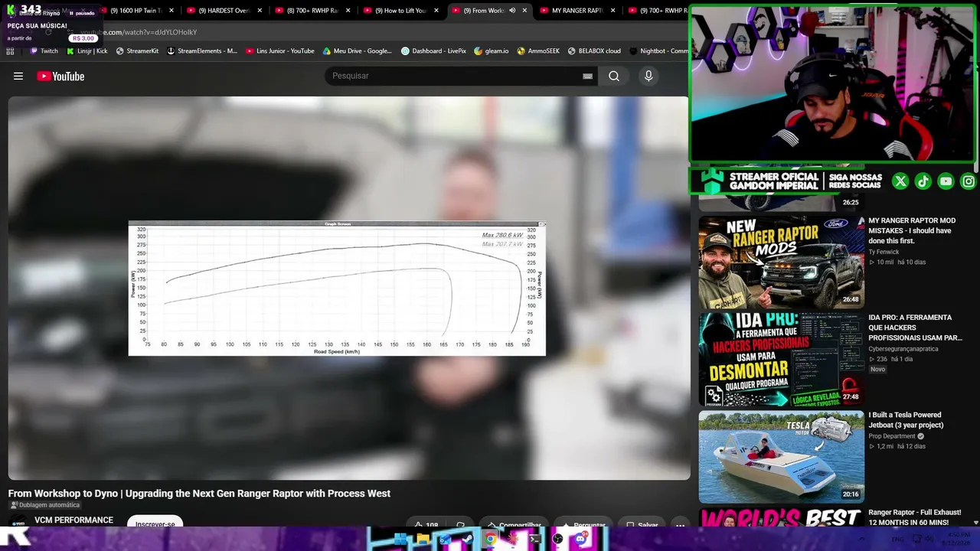Open the gleam.io bookmark

pos(491,51)
